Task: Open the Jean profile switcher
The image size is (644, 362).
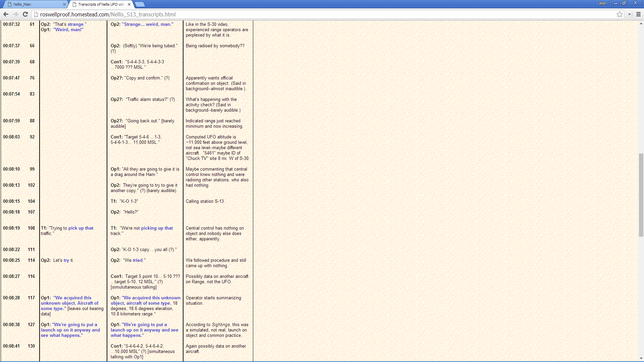Action: coord(602,3)
